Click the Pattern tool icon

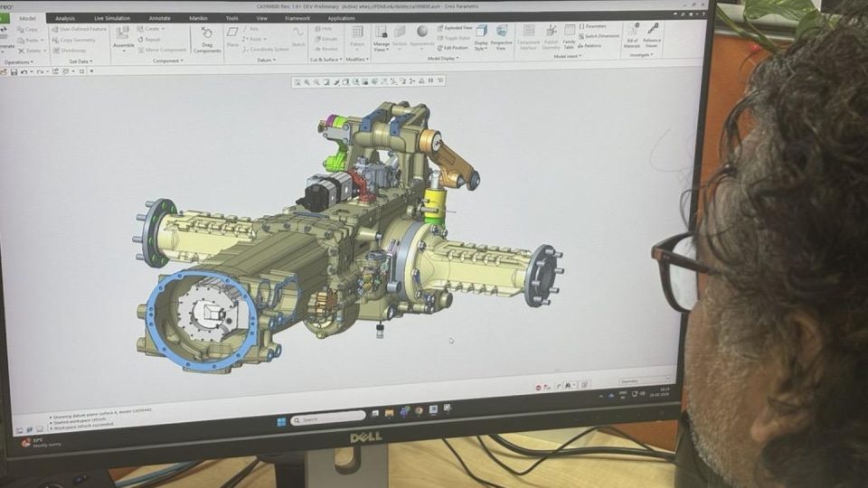pos(358,36)
